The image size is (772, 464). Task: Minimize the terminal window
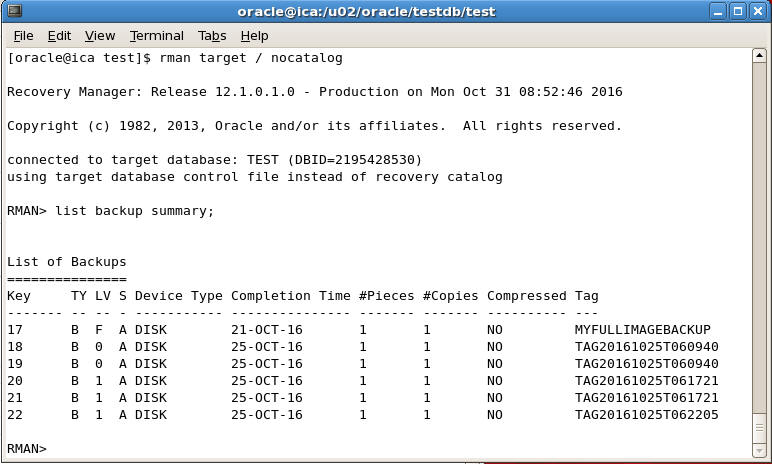pos(718,12)
